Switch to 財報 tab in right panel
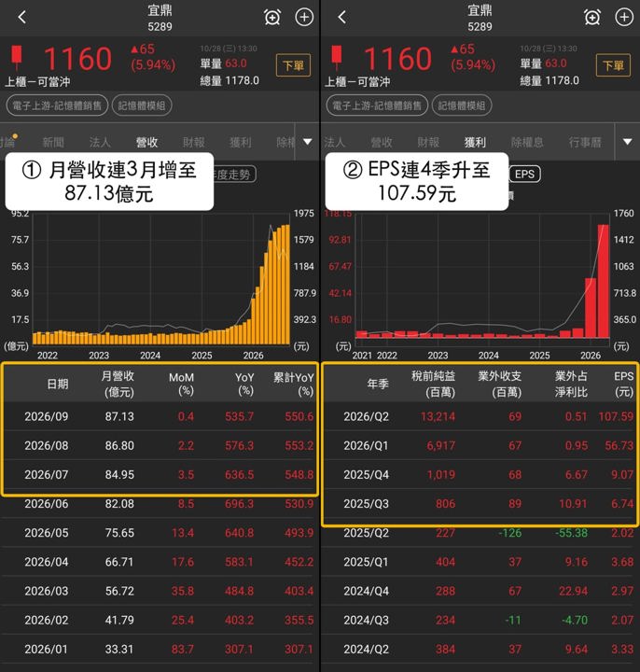The width and height of the screenshot is (640, 672). [428, 142]
